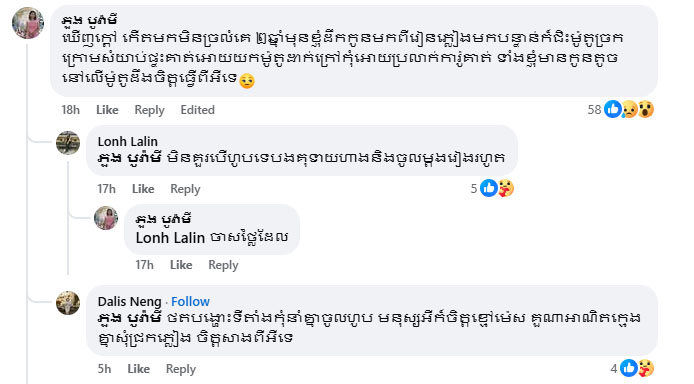Click the sad reaction emoji on top comment
694x384 pixels.
[629, 109]
